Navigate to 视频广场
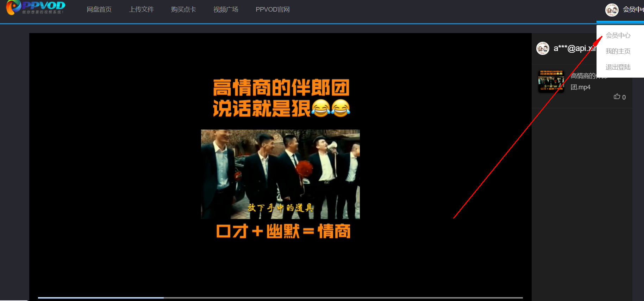This screenshot has height=301, width=644. click(x=226, y=9)
